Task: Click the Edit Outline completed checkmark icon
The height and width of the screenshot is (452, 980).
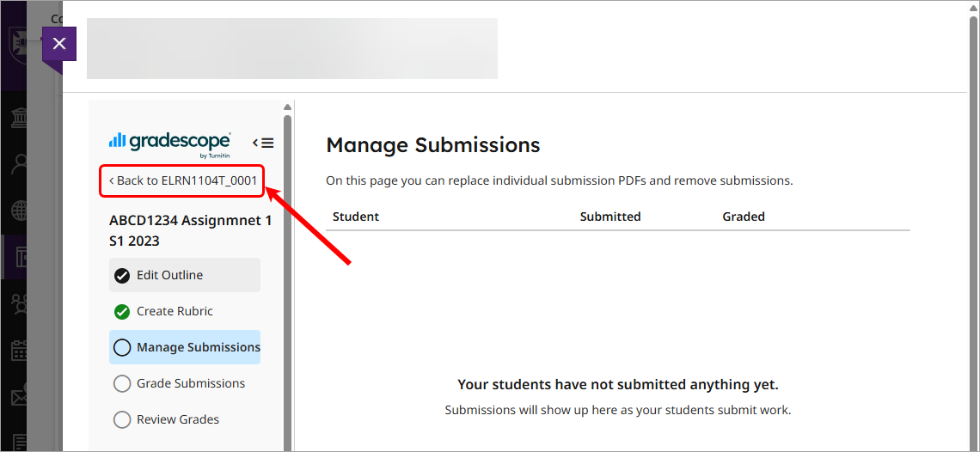Action: tap(122, 276)
